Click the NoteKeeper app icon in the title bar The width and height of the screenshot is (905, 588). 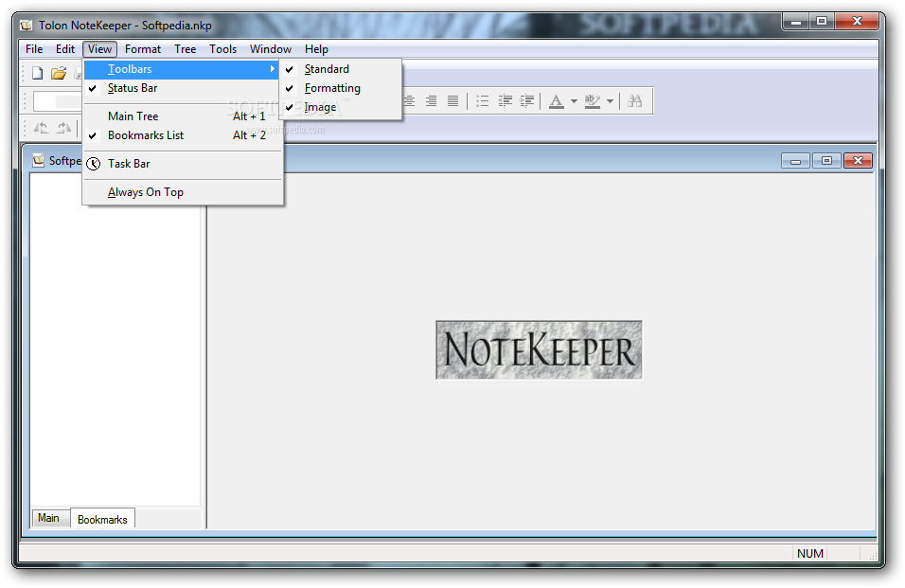(26, 26)
